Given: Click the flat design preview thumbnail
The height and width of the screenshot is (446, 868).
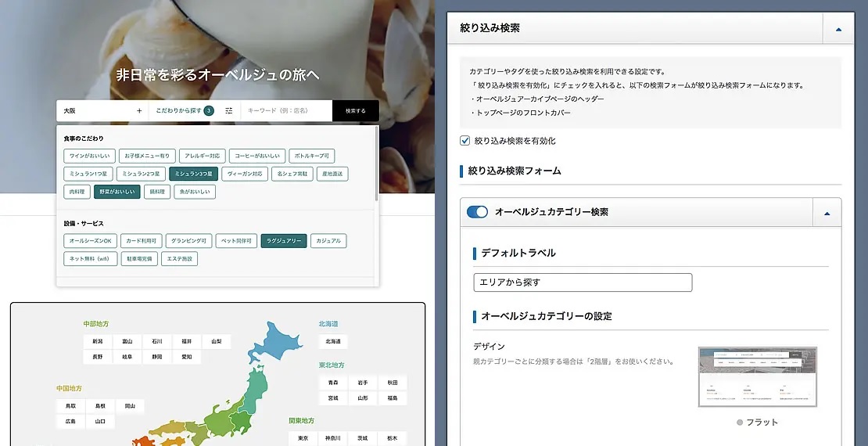Looking at the screenshot, I should coord(757,377).
